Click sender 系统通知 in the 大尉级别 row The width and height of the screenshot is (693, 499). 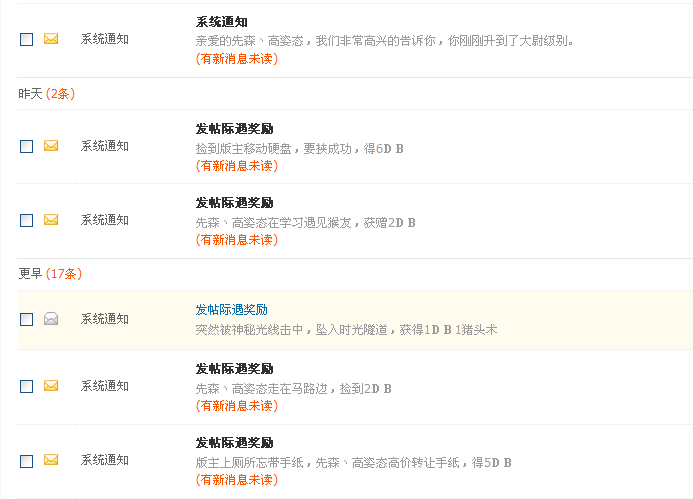[105, 39]
